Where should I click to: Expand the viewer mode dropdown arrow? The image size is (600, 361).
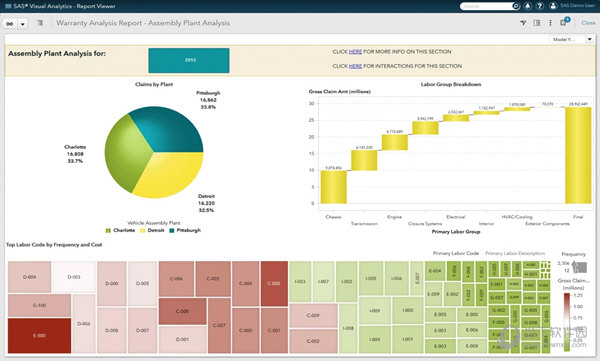[23, 24]
